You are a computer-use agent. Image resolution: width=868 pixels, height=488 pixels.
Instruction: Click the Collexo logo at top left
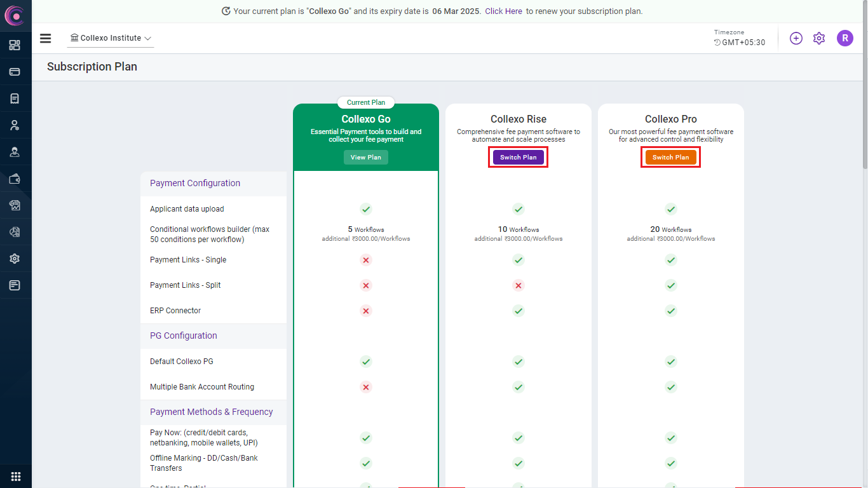14,15
